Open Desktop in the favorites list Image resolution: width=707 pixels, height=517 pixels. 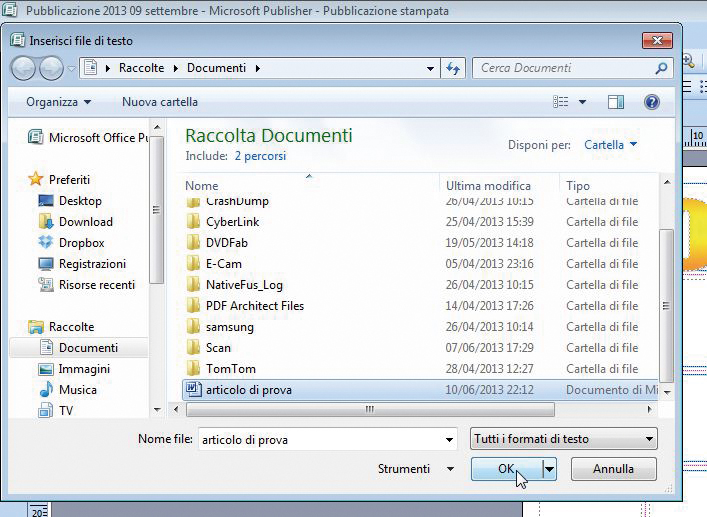pos(70,201)
